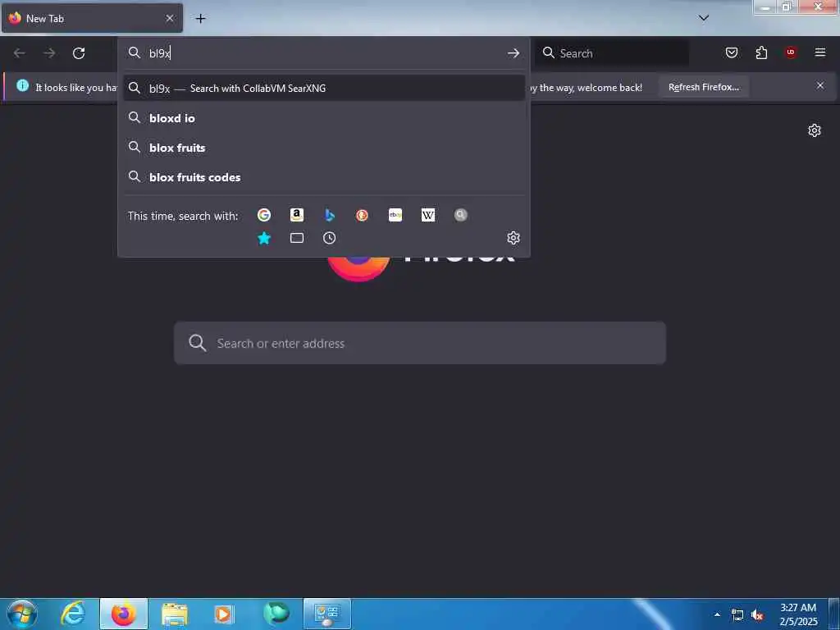
Task: Open the green globe taskbar application
Action: tap(276, 614)
